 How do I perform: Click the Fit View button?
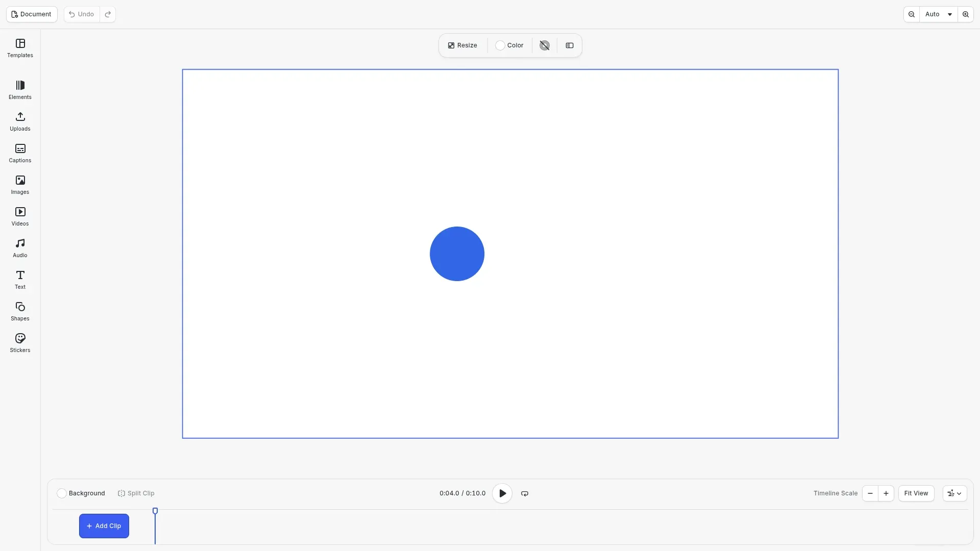pos(916,493)
